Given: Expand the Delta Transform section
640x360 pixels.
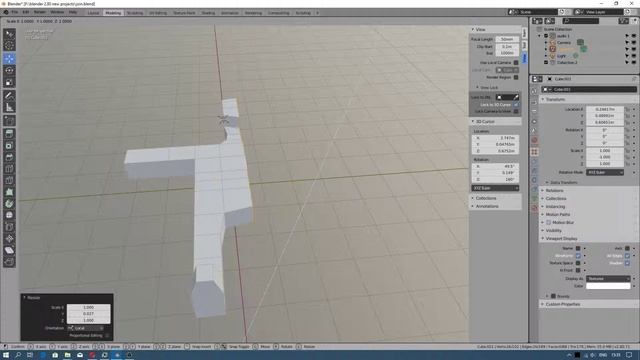Looking at the screenshot, I should (x=563, y=182).
